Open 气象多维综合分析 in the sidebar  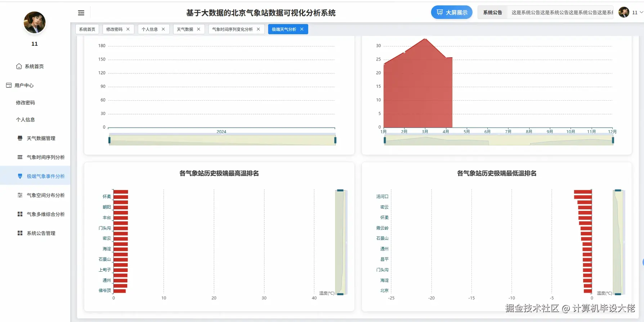tap(45, 214)
